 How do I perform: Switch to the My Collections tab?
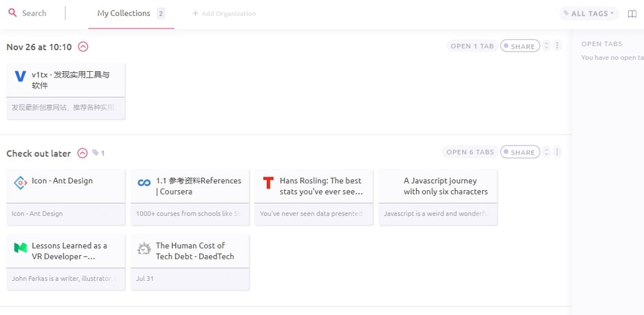pos(123,13)
